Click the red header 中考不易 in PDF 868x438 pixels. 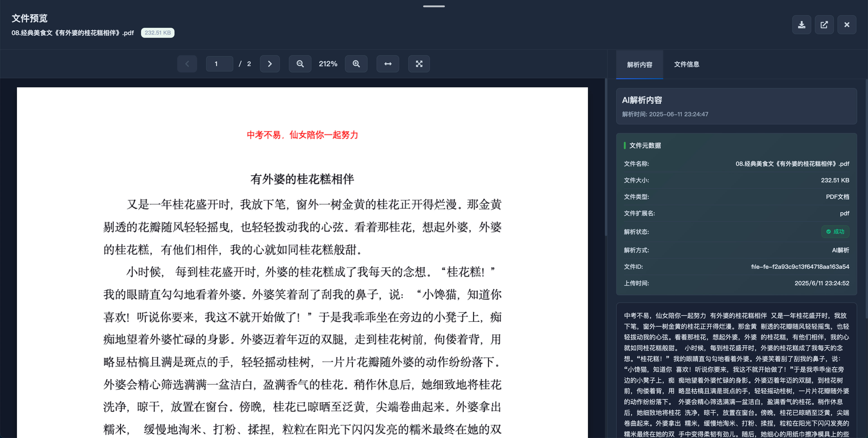[302, 135]
